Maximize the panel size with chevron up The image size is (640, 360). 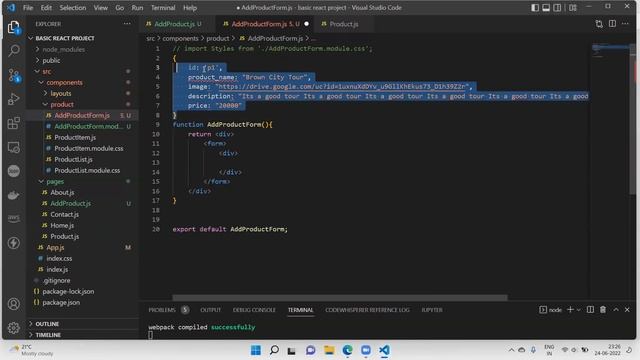[x=616, y=310]
